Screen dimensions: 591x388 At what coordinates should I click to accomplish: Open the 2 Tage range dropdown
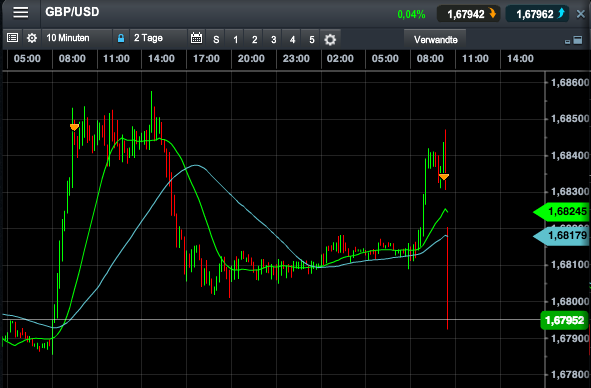point(158,38)
